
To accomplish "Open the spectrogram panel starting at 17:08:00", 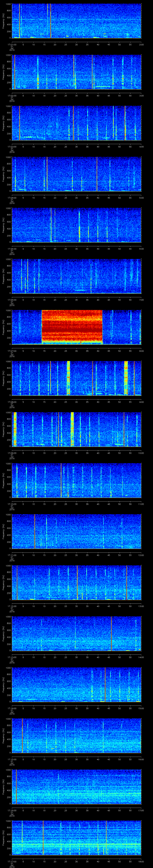I will [76, 378].
